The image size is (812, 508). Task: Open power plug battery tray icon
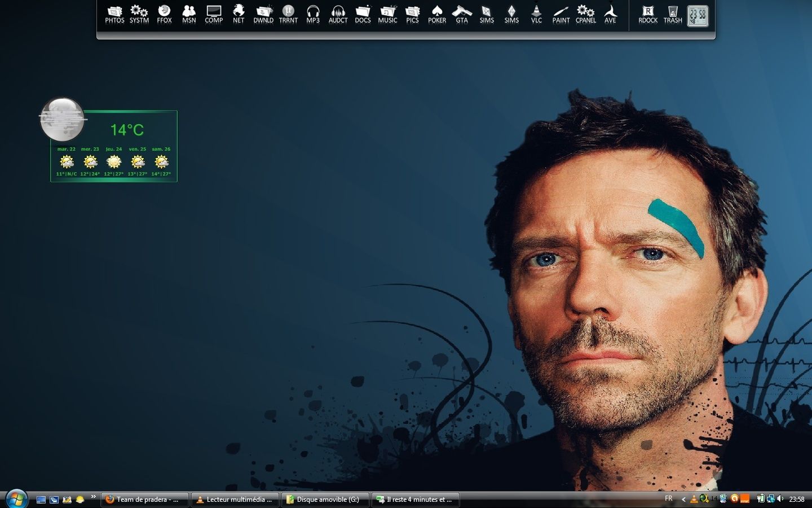pyautogui.click(x=760, y=499)
